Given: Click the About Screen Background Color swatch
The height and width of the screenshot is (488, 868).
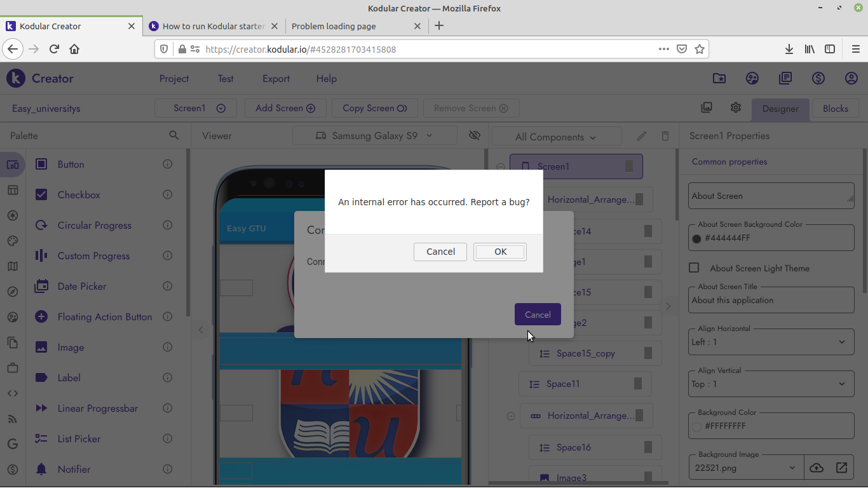Looking at the screenshot, I should coord(696,238).
